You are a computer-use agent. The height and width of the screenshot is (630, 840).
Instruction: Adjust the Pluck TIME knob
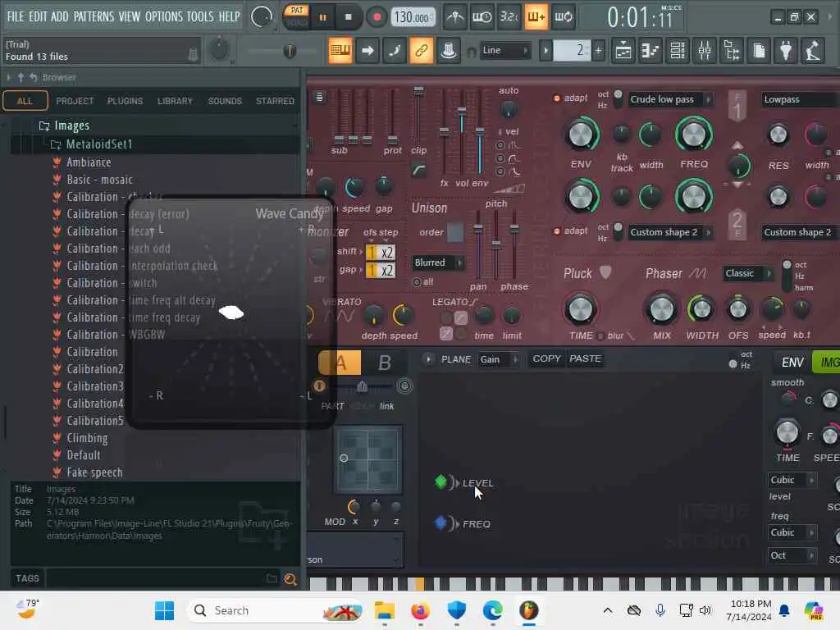click(x=581, y=309)
